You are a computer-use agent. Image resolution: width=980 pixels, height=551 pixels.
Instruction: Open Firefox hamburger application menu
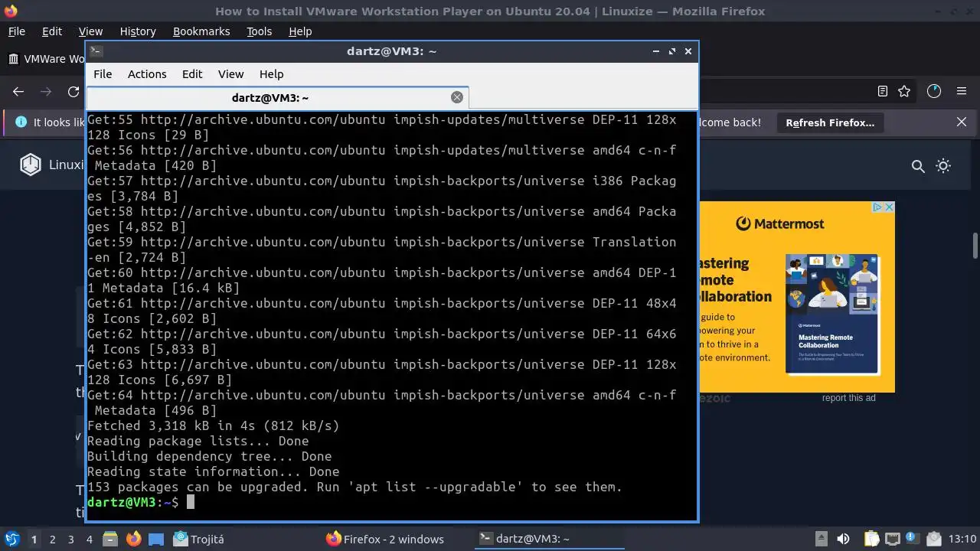coord(962,91)
